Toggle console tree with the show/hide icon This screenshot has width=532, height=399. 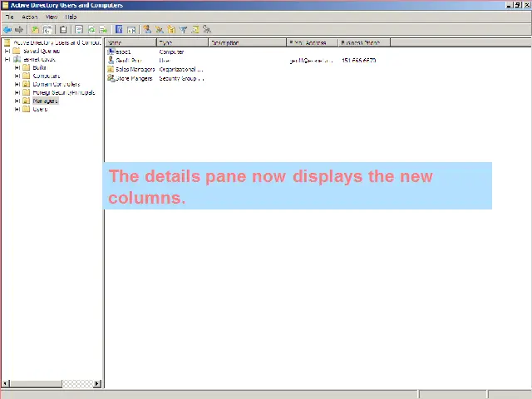point(47,30)
